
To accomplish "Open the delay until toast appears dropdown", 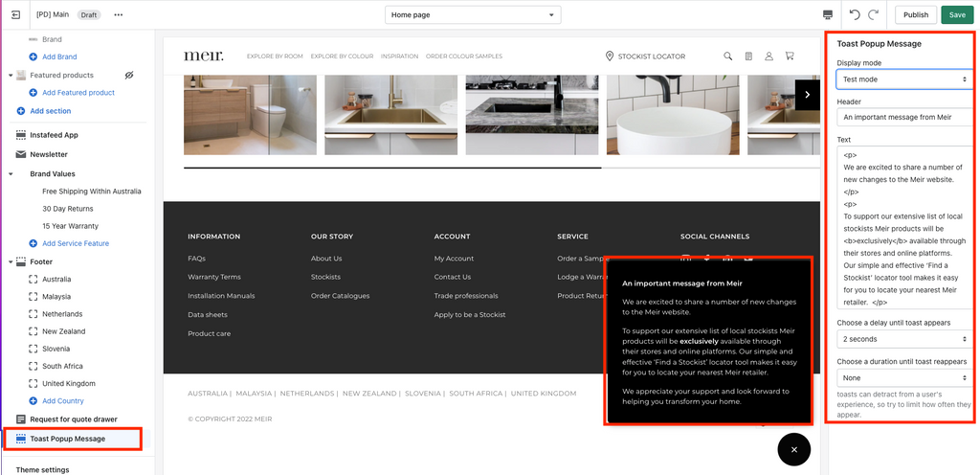I will (904, 339).
